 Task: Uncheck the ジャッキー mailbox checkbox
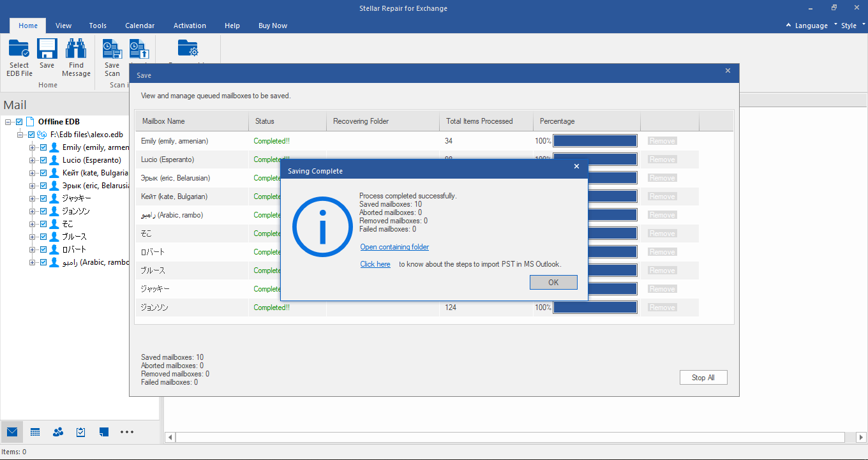(x=43, y=198)
